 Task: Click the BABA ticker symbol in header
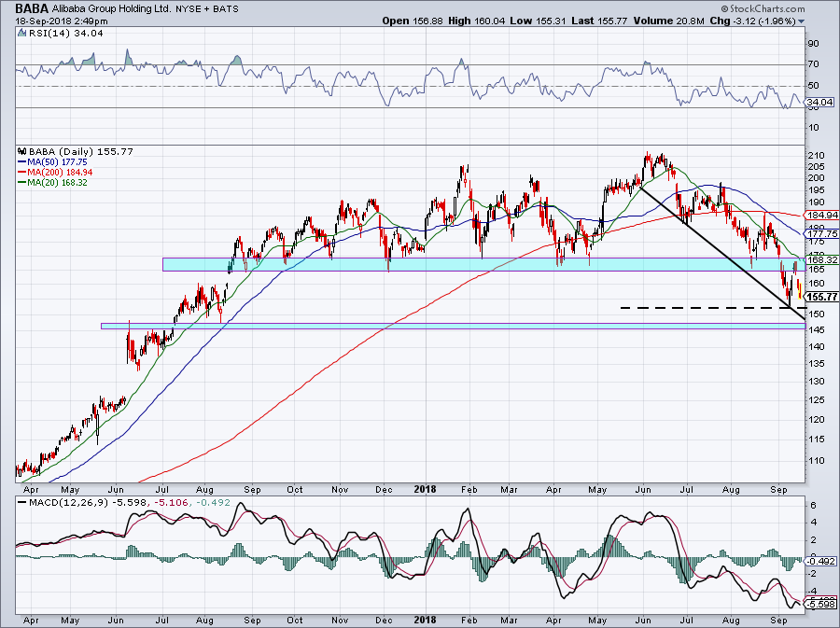click(32, 8)
